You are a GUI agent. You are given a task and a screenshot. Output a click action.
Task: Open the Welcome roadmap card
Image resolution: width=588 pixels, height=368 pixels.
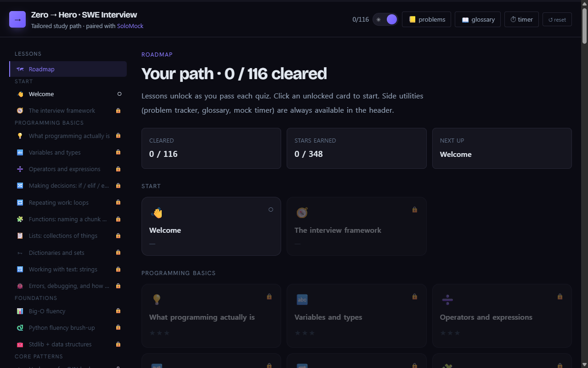pos(211,226)
